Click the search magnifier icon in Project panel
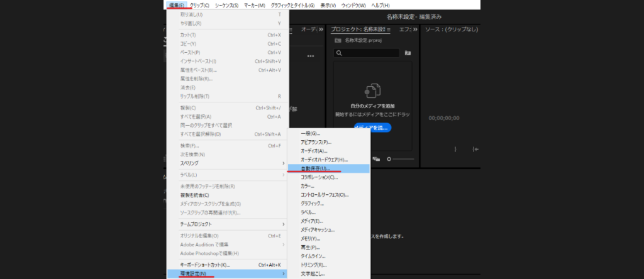Screen dimensions: 644x279 (x=339, y=53)
